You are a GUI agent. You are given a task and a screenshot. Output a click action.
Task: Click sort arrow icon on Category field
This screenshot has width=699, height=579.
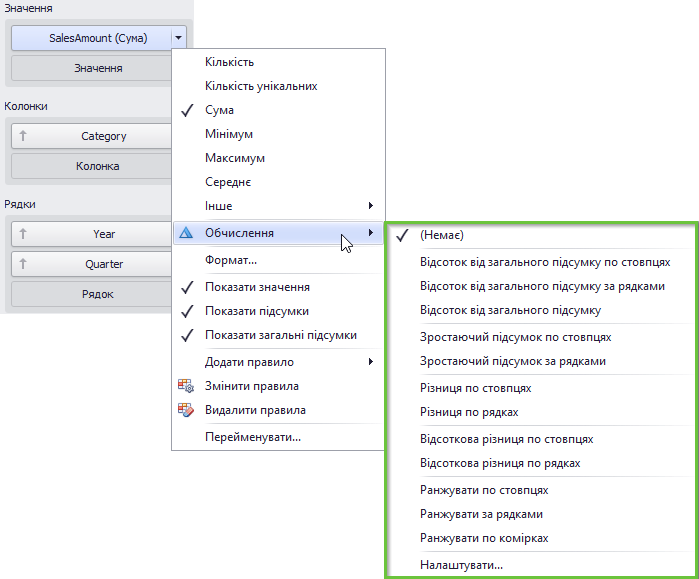pos(23,136)
